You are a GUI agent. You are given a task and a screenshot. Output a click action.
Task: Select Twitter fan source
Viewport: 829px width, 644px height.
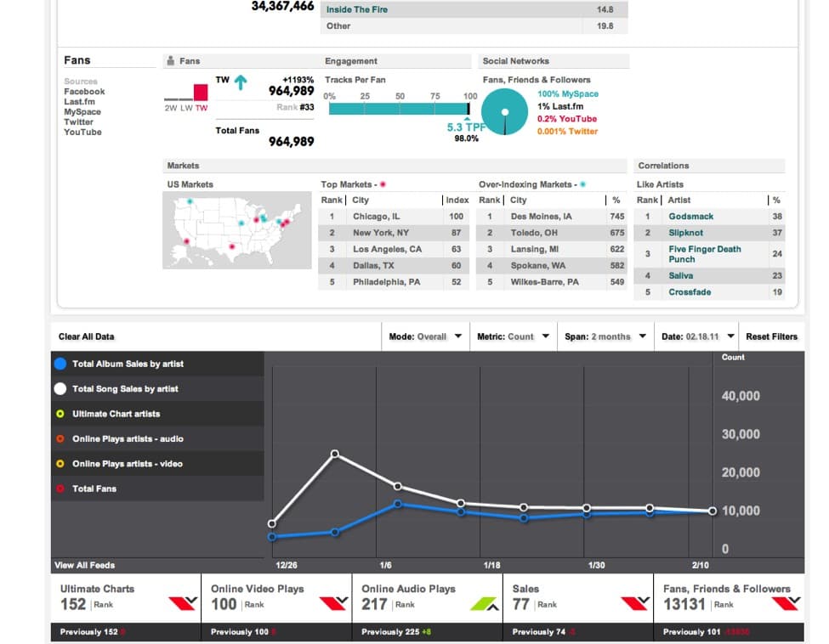[x=78, y=121]
